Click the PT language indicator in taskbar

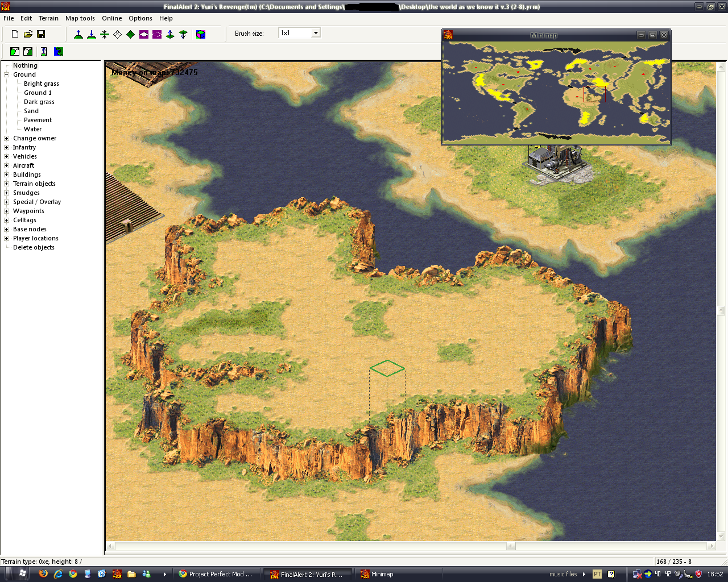click(x=597, y=574)
